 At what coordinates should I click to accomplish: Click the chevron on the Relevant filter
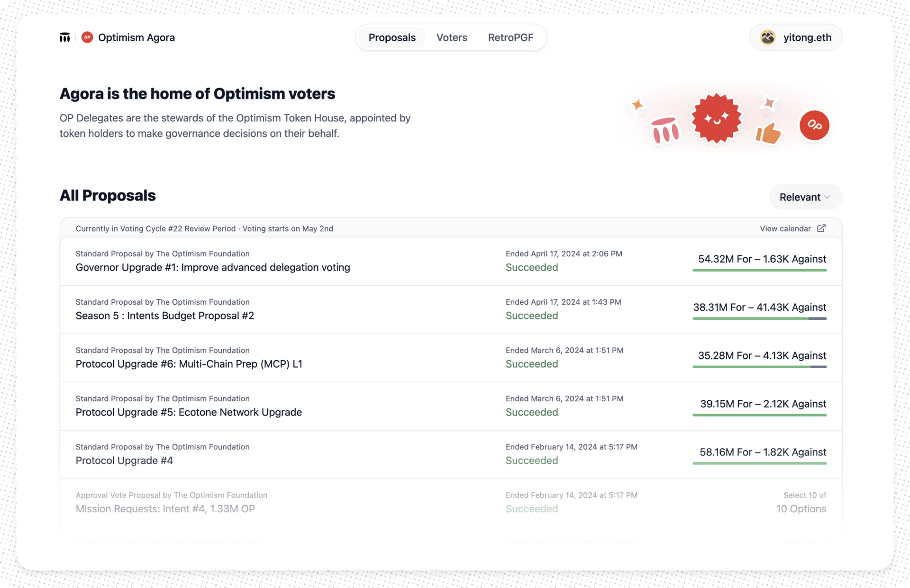click(x=828, y=197)
